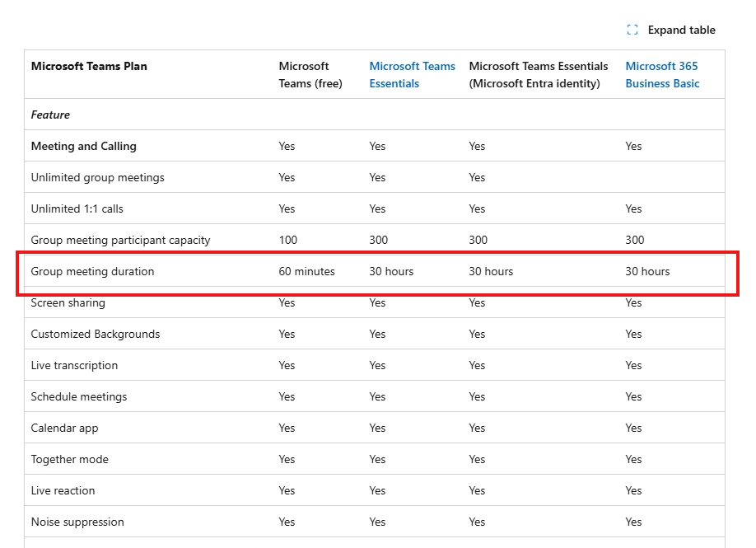This screenshot has height=548, width=756.
Task: Open the Microsoft Teams Essentials link
Action: (412, 74)
